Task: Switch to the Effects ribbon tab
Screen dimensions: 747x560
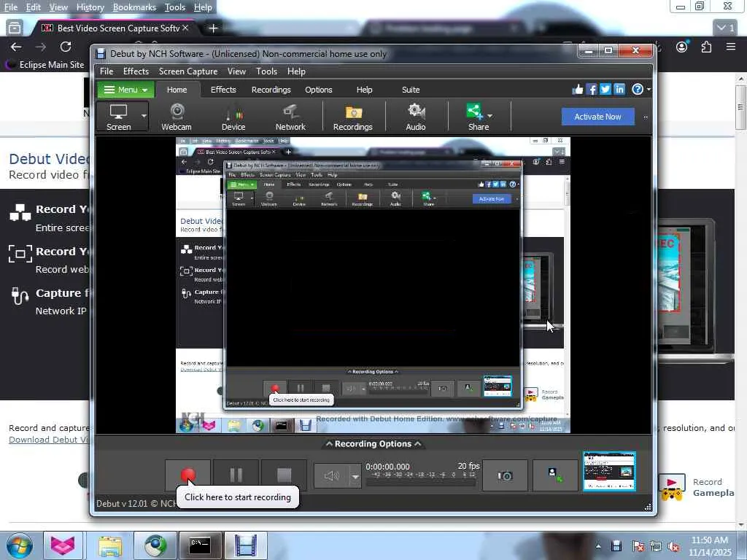Action: pos(223,90)
